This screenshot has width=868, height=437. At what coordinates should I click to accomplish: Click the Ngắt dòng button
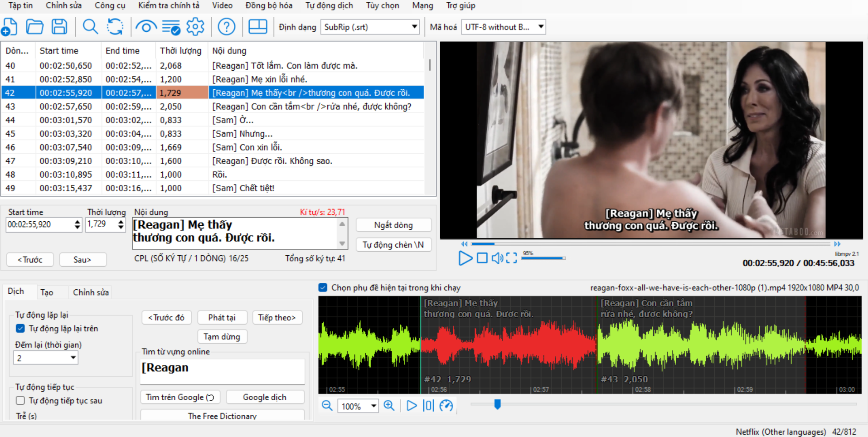393,225
